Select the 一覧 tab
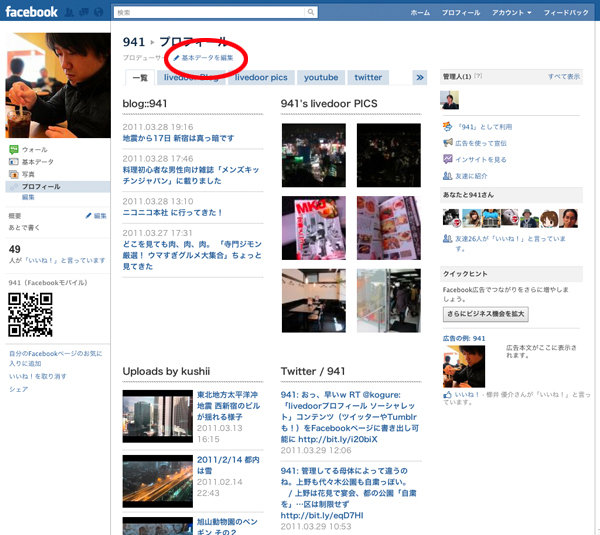Screen dimensions: 600x535 click(140, 78)
